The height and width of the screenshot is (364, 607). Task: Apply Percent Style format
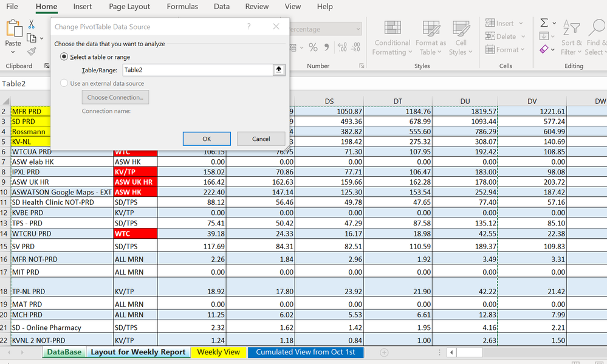313,47
